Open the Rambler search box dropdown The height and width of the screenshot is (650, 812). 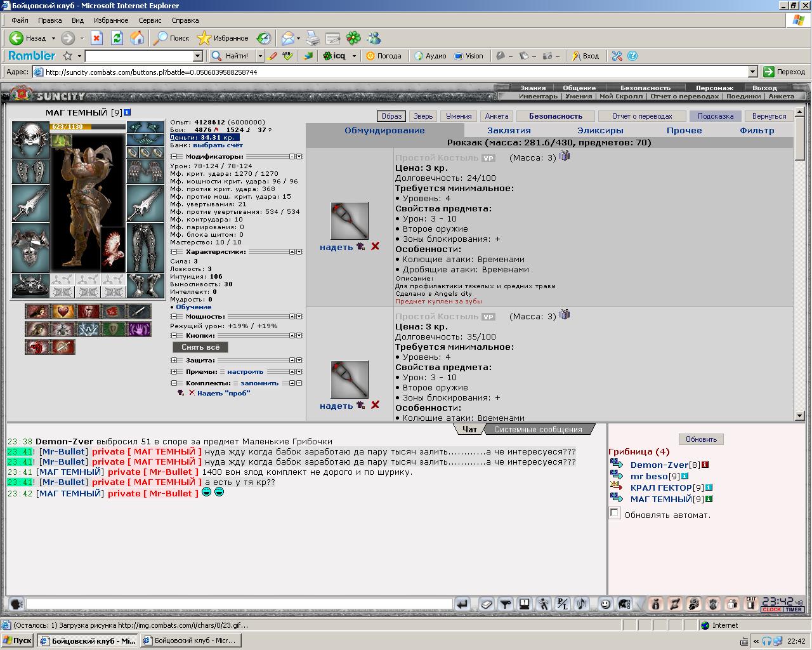[x=197, y=56]
